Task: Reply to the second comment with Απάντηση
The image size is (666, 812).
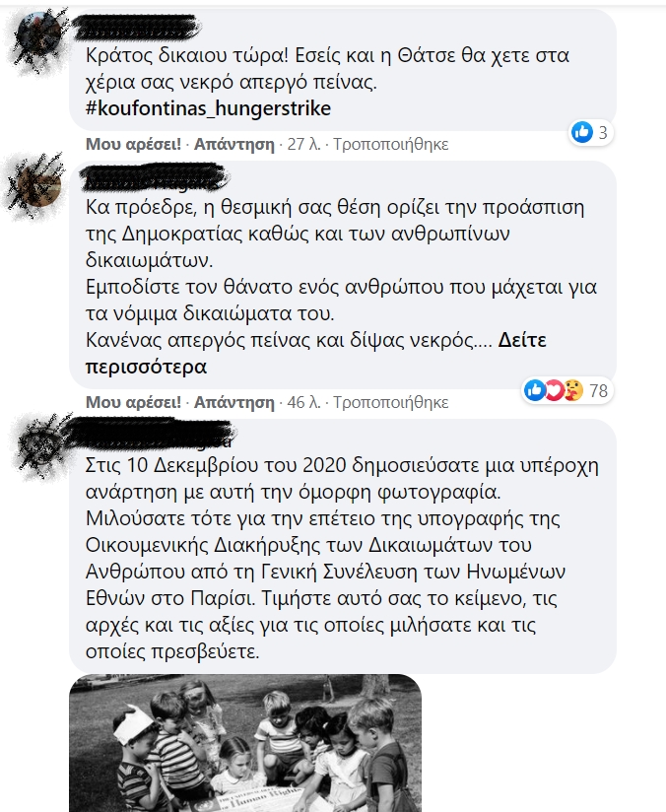Action: pos(234,402)
